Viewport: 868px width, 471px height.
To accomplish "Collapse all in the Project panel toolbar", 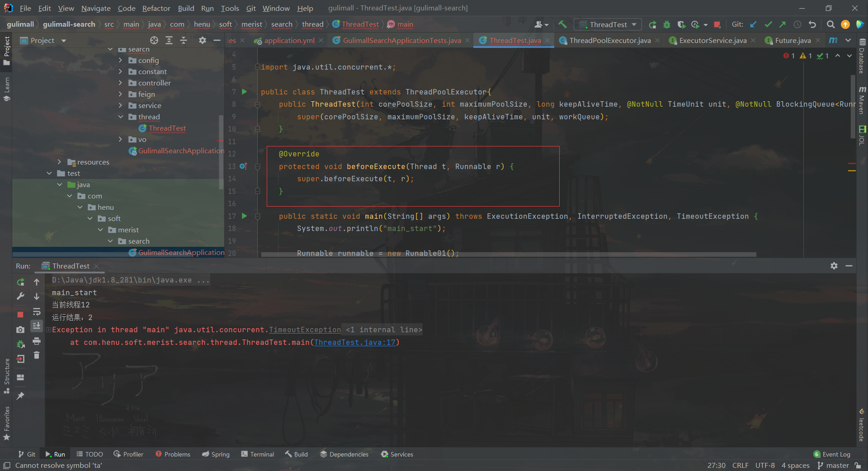I will point(184,40).
